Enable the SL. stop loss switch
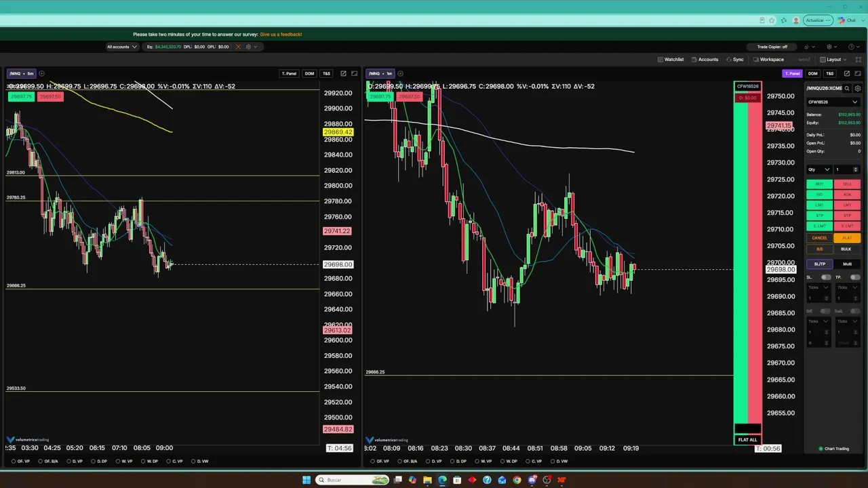This screenshot has height=488, width=868. tap(825, 277)
